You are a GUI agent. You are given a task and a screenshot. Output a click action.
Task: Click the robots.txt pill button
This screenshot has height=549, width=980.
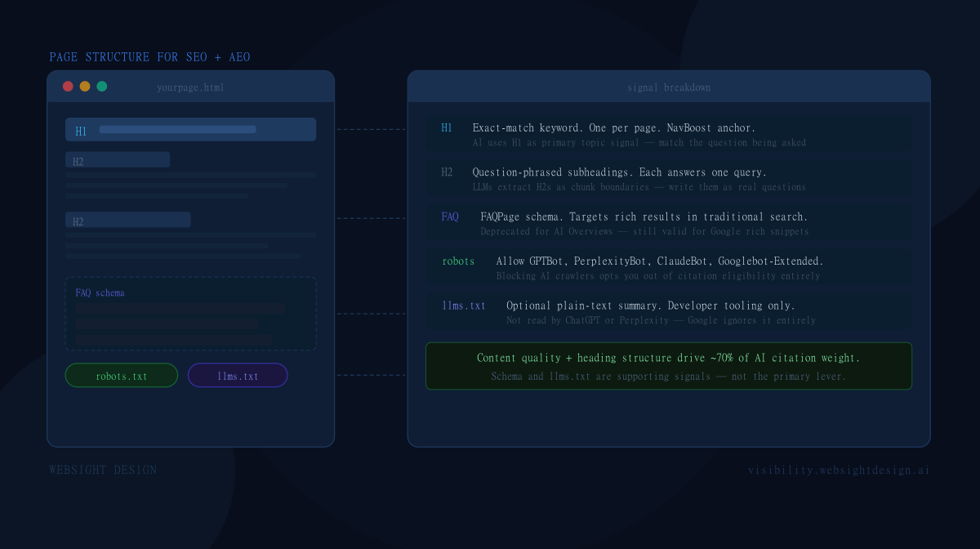122,376
